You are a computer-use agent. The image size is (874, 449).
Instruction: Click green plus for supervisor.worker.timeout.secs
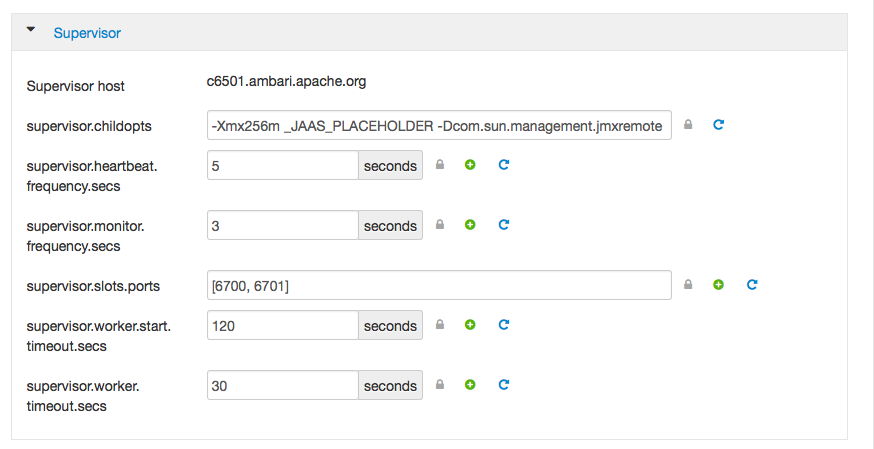(x=470, y=384)
